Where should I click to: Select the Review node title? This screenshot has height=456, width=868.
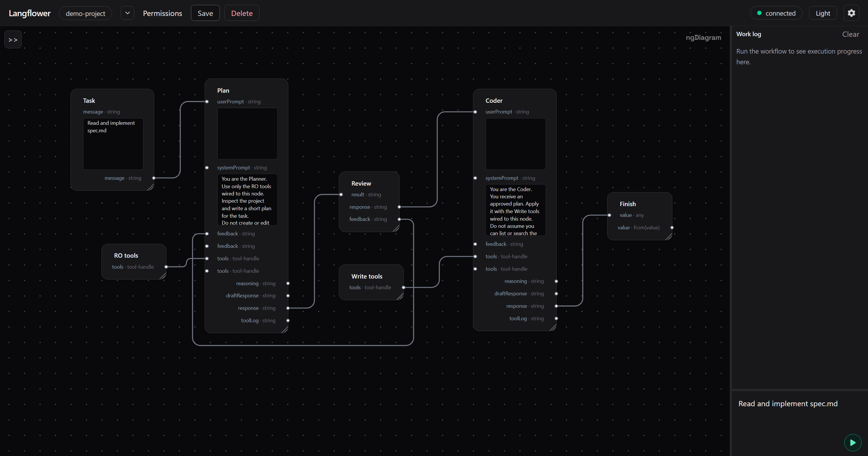(x=361, y=184)
